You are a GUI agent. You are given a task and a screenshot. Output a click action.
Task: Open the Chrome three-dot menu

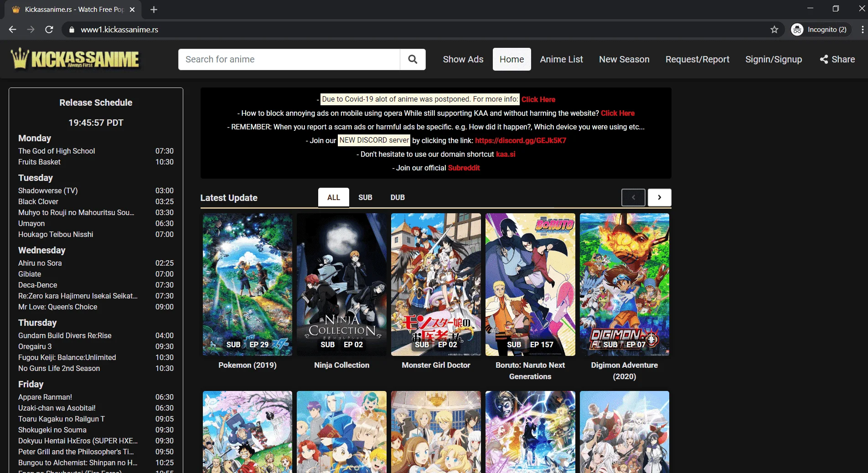click(862, 30)
